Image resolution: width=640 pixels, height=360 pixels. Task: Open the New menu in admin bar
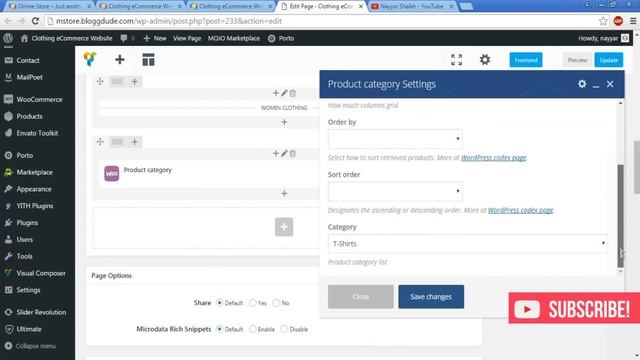click(x=155, y=38)
